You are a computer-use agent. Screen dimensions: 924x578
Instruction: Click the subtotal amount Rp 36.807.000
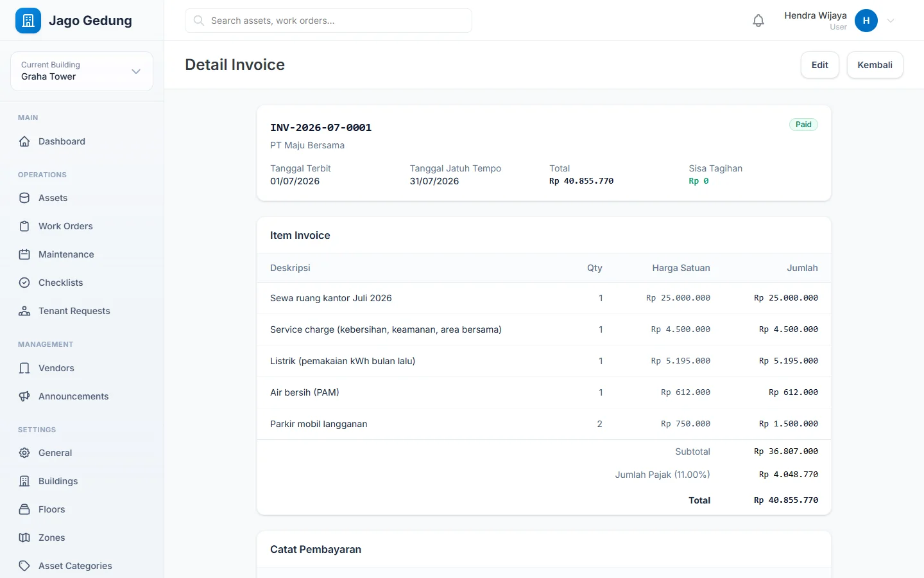point(786,451)
